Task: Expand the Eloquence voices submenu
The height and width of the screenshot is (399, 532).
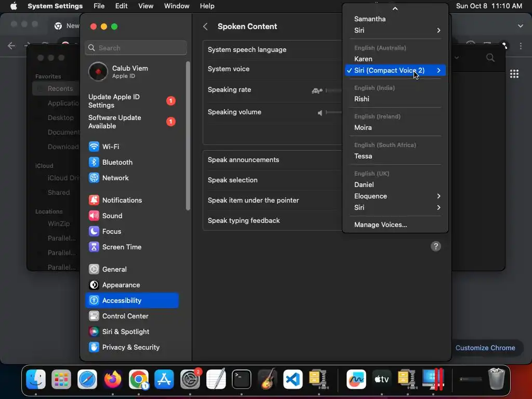Action: point(395,196)
